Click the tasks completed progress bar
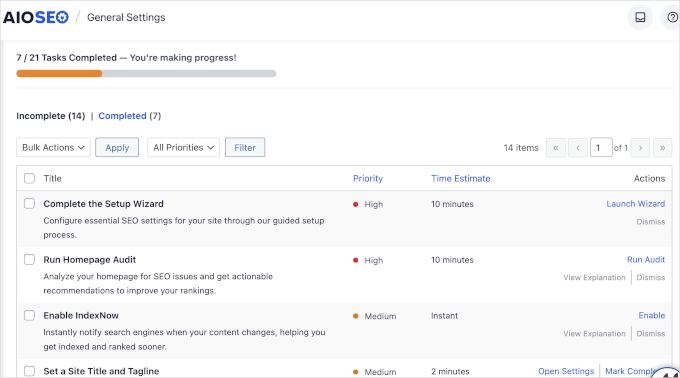The width and height of the screenshot is (680, 378). (x=146, y=74)
